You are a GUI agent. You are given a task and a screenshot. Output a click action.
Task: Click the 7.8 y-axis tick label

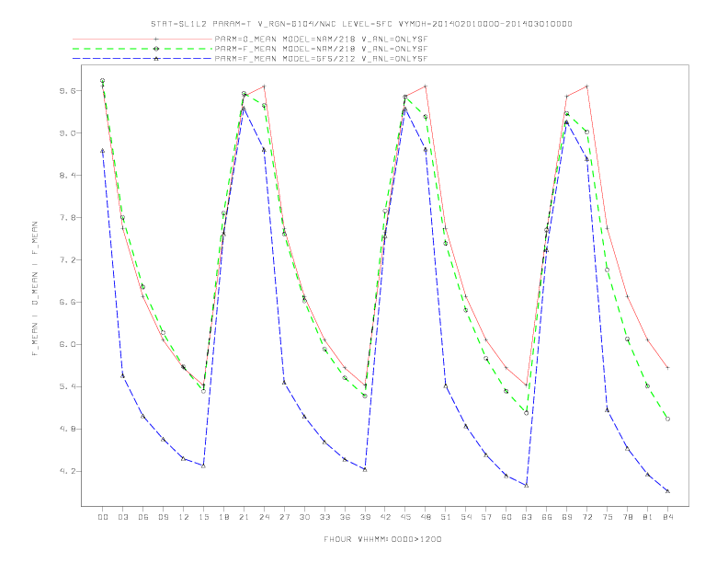tap(67, 217)
